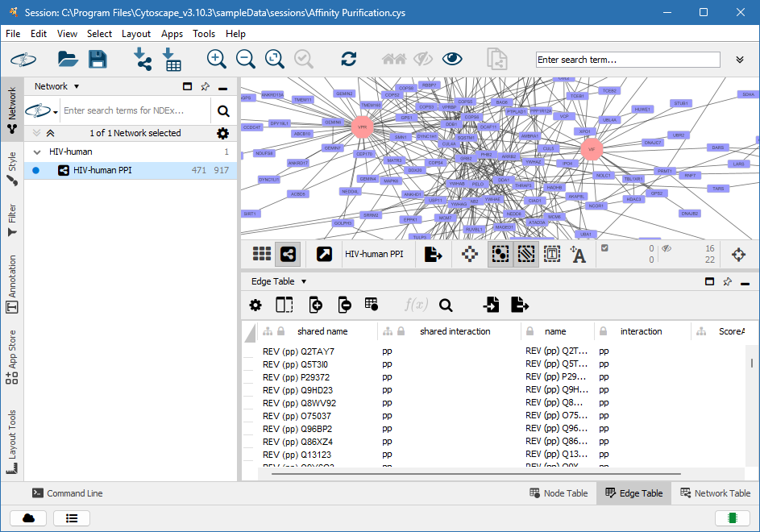Viewport: 760px width, 532px height.
Task: Apply preferred layout refresh icon
Action: tap(348, 59)
